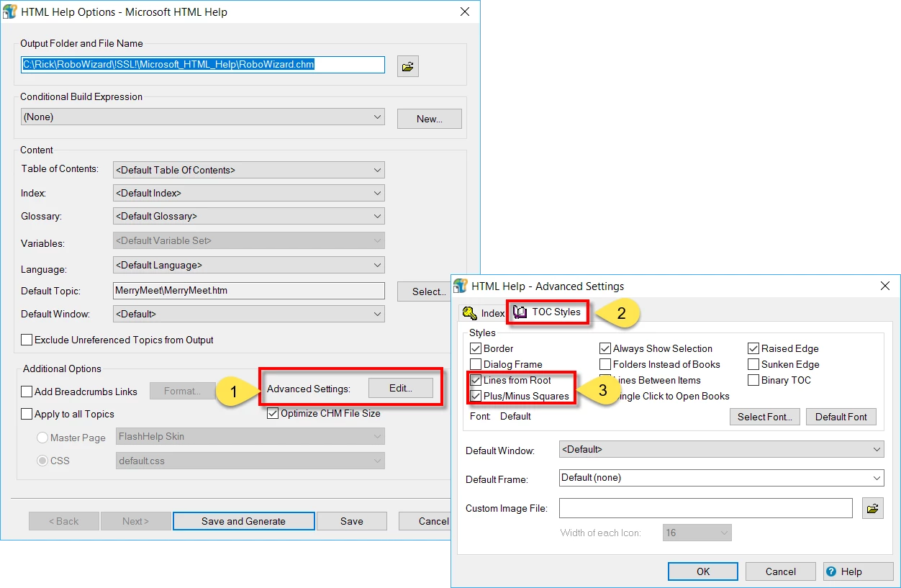901x588 pixels.
Task: Click the Save and Generate button
Action: tap(243, 521)
